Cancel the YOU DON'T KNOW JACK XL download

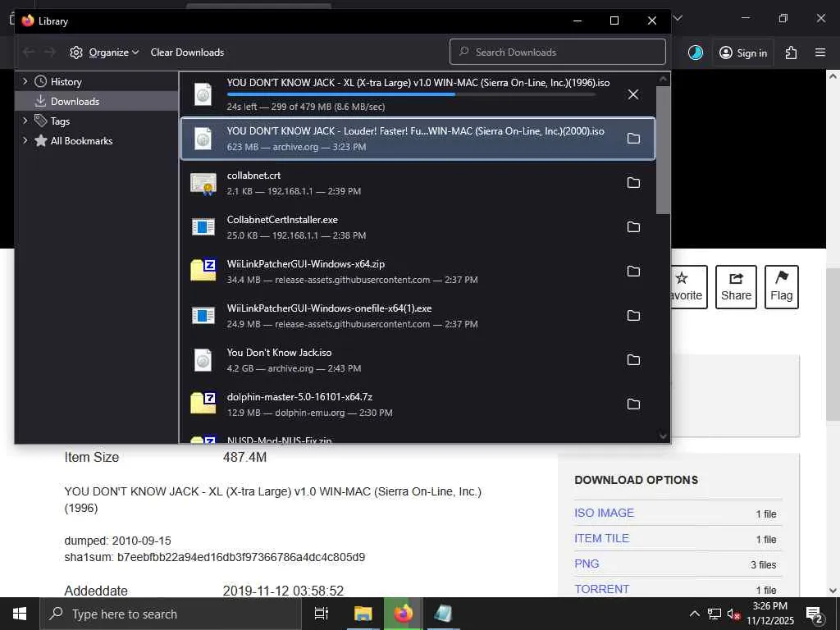click(632, 95)
